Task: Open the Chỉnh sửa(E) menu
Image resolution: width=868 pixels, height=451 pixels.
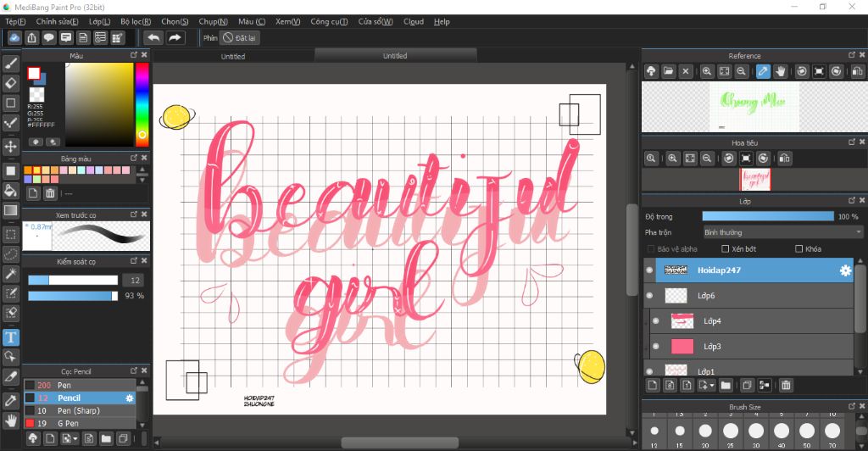Action: click(x=57, y=21)
